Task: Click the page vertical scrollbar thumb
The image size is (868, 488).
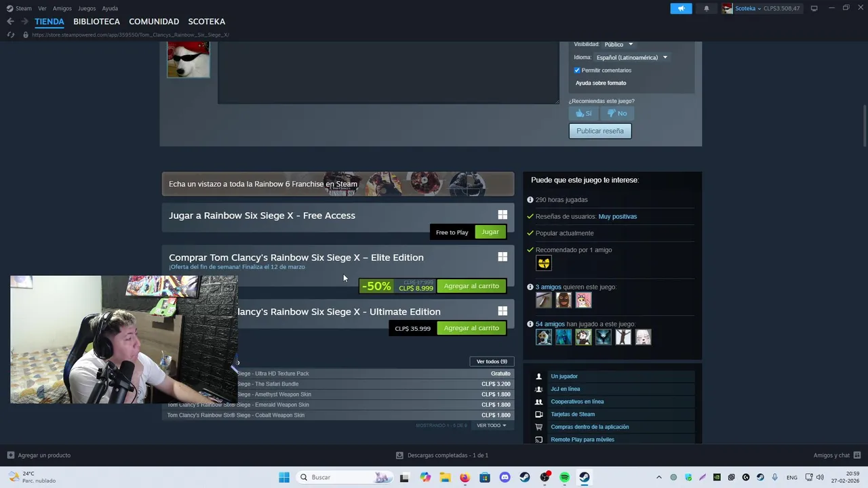Action: pyautogui.click(x=865, y=125)
